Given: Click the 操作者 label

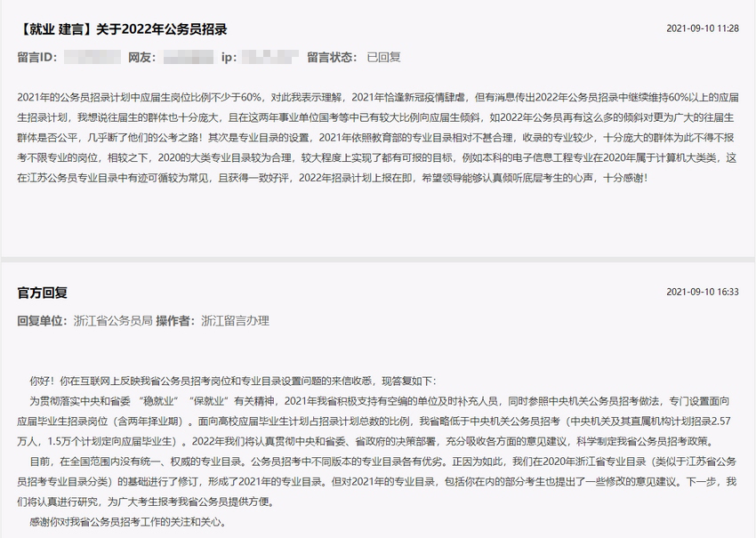Looking at the screenshot, I should [176, 320].
